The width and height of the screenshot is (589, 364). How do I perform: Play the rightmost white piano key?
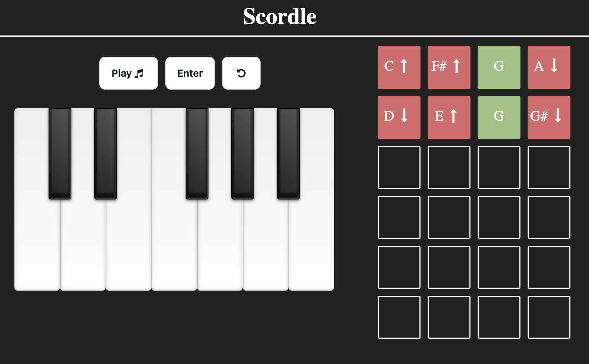pos(311,250)
